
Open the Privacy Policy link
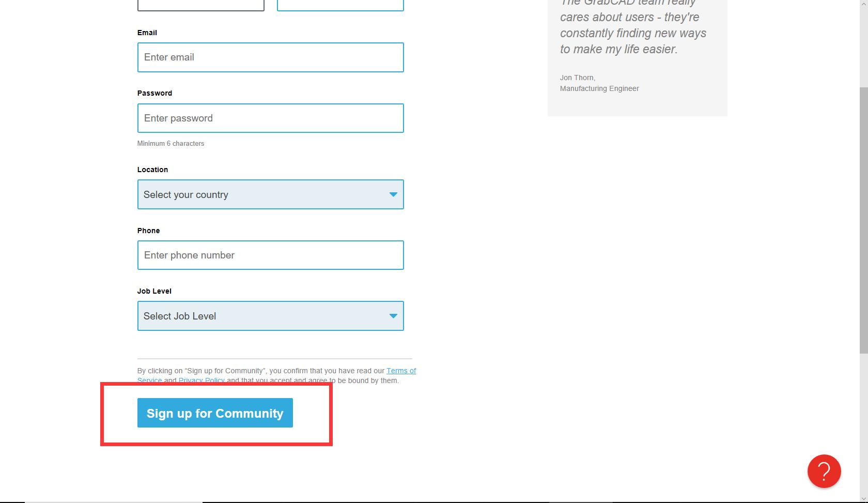202,380
